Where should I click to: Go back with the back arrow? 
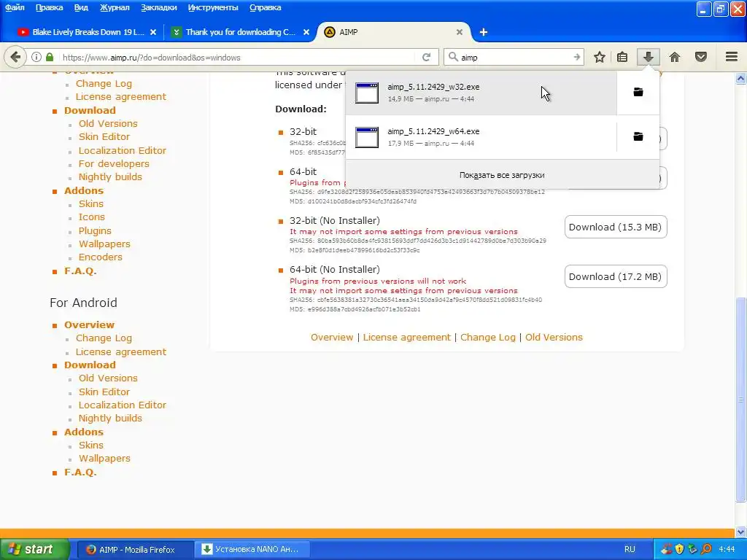coord(15,57)
